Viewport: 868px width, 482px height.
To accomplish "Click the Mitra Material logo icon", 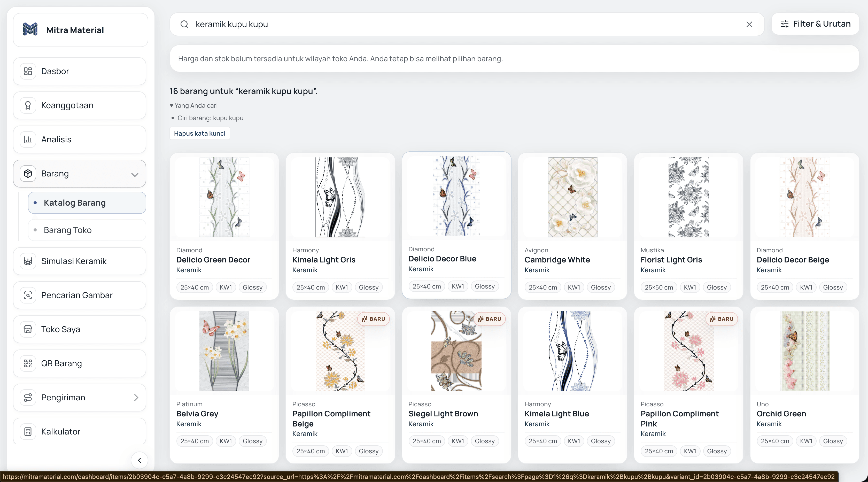I will [x=30, y=30].
